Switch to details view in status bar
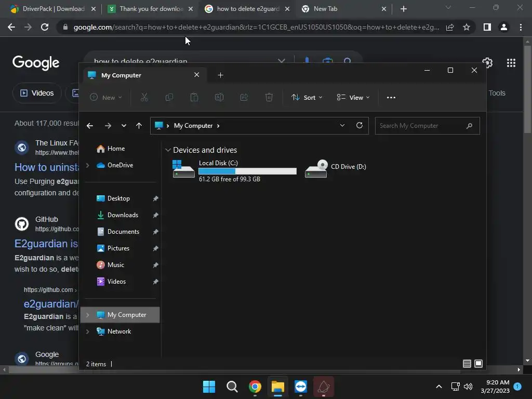This screenshot has height=399, width=532. point(467,364)
